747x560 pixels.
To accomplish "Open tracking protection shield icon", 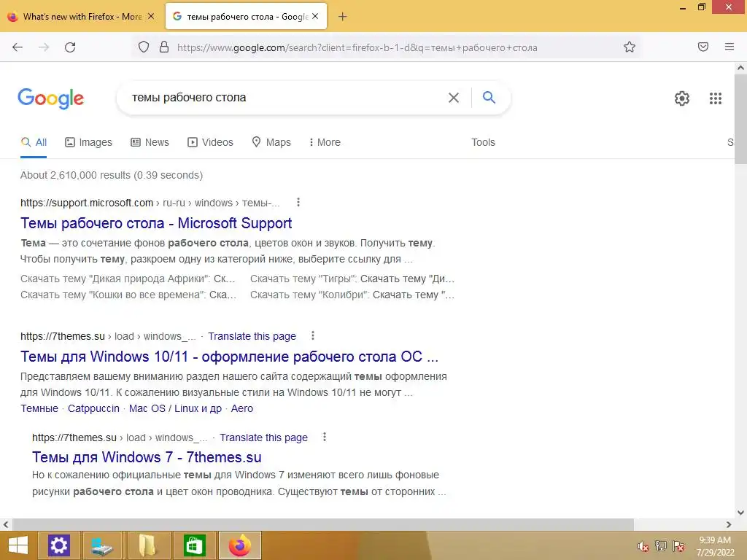I will (144, 47).
